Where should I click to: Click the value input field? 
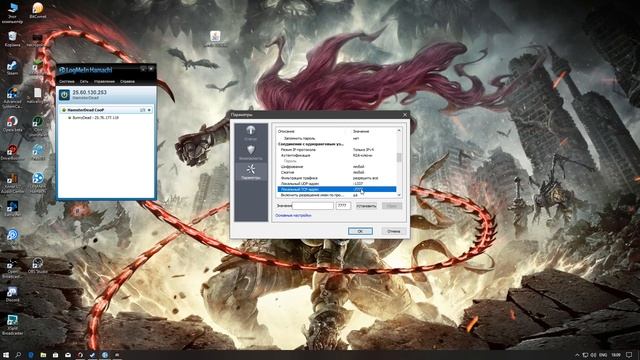[313, 206]
